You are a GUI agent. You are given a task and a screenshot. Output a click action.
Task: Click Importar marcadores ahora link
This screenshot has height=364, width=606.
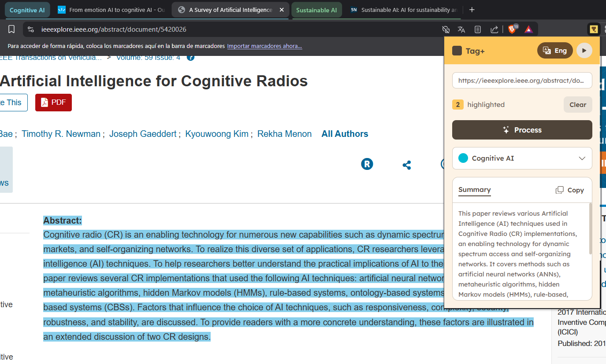click(264, 46)
